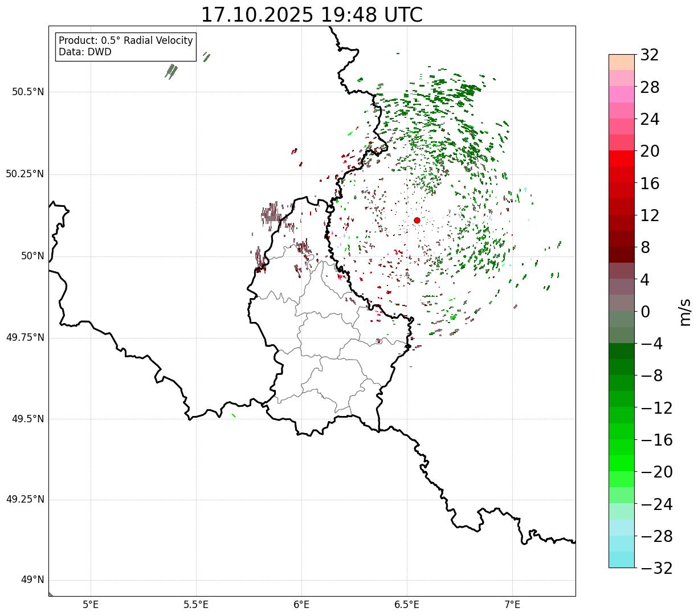Screen dimensions: 698x616
Task: Click the colorbar −16 tick label
Action: tap(656, 440)
